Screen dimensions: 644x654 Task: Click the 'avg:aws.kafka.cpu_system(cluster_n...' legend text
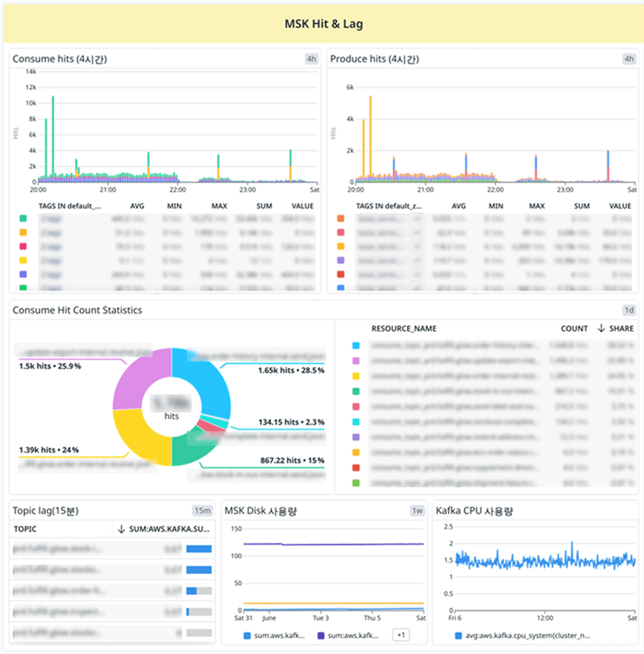(527, 635)
